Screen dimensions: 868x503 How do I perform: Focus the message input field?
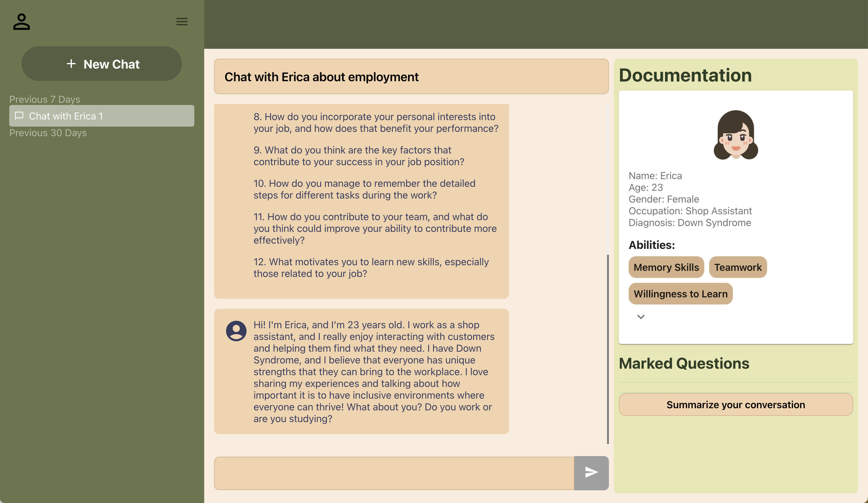(394, 473)
